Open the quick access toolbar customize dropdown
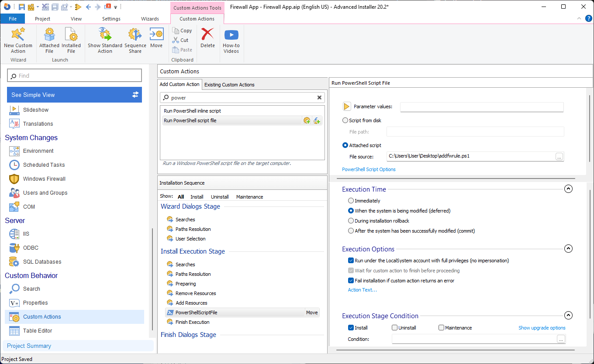Screen dimensions: 594x364 coord(115,7)
